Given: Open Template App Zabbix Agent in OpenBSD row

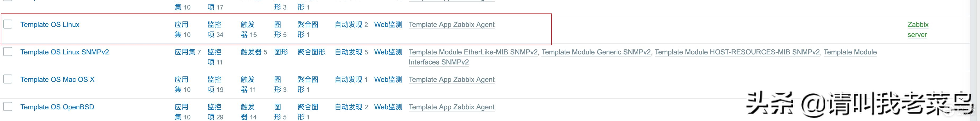Looking at the screenshot, I should (x=451, y=107).
